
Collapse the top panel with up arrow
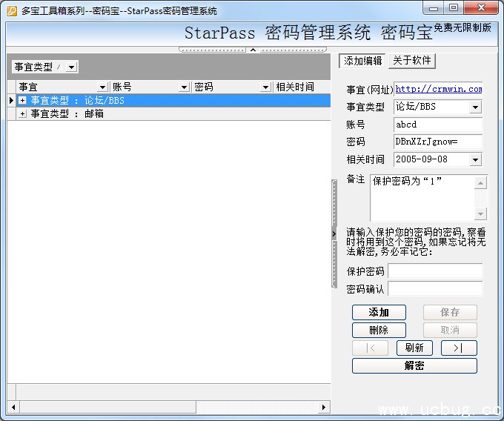pos(253,50)
